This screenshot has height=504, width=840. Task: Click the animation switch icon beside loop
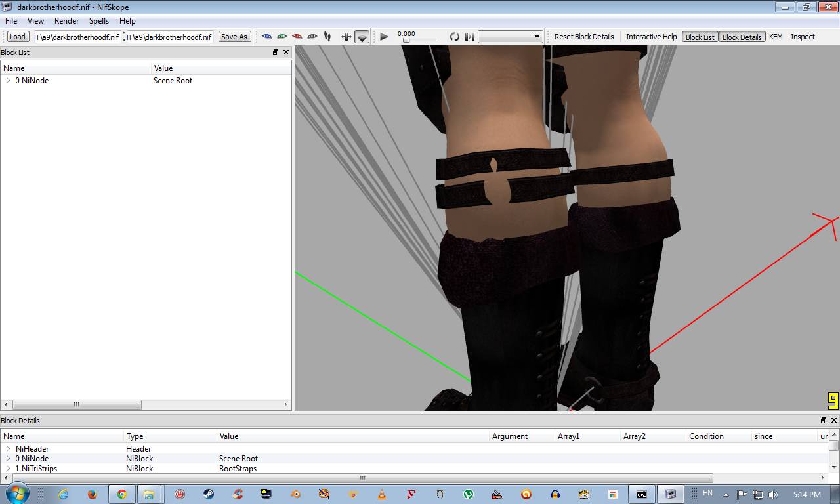click(x=469, y=37)
